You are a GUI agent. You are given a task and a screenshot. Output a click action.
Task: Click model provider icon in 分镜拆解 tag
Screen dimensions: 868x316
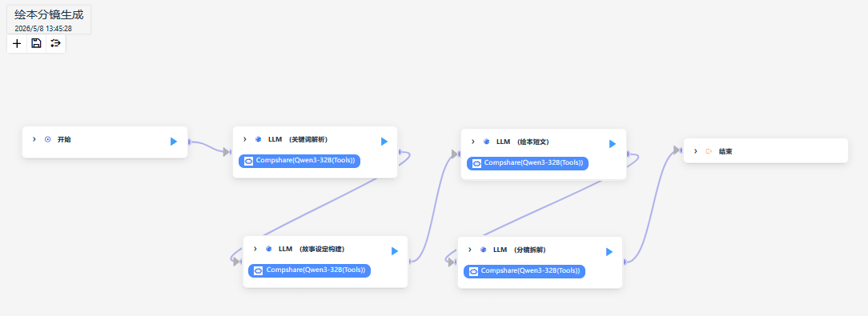(x=473, y=271)
